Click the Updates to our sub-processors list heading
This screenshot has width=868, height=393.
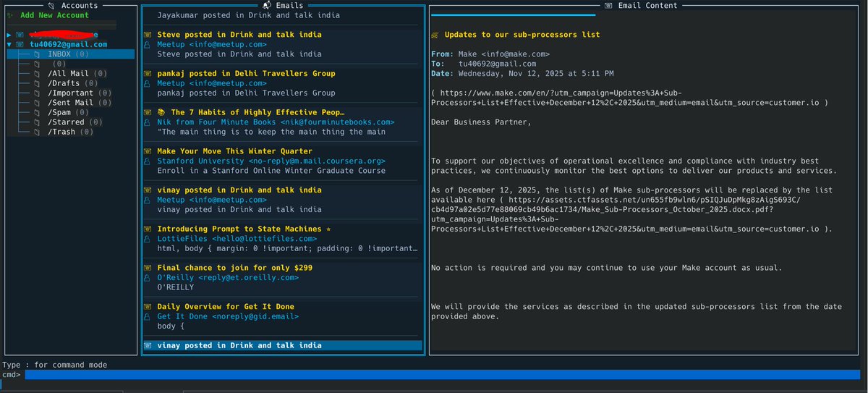pyautogui.click(x=522, y=35)
